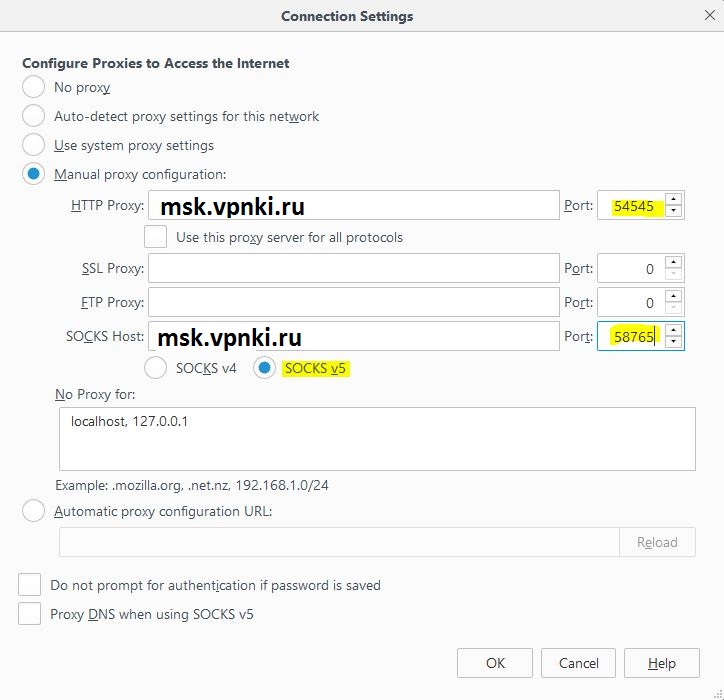Click the HTTP Proxy host field
Image resolution: width=724 pixels, height=700 pixels.
[x=354, y=205]
